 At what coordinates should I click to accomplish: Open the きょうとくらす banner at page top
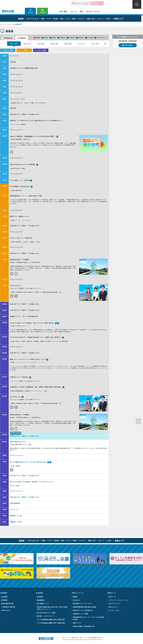point(87,3)
